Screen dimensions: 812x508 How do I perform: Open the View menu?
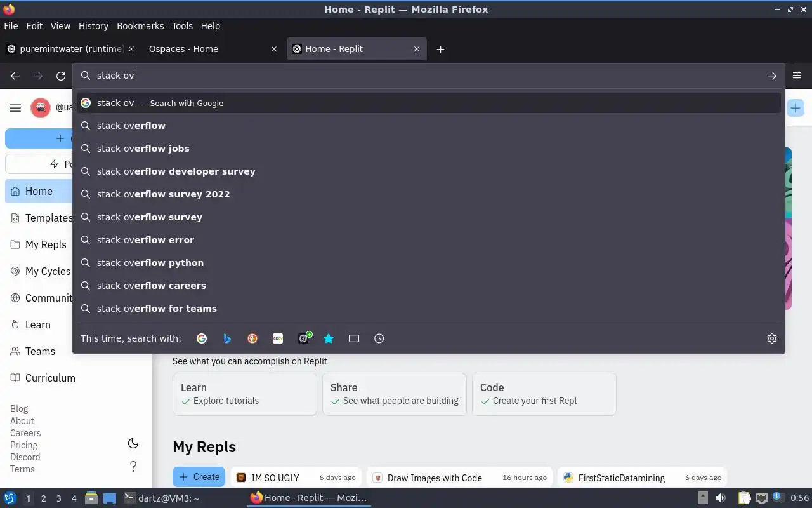tap(60, 26)
